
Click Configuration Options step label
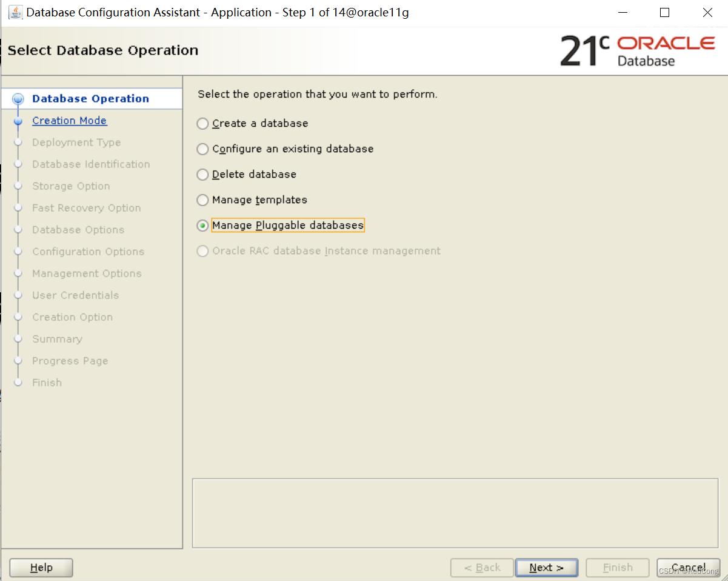point(88,252)
